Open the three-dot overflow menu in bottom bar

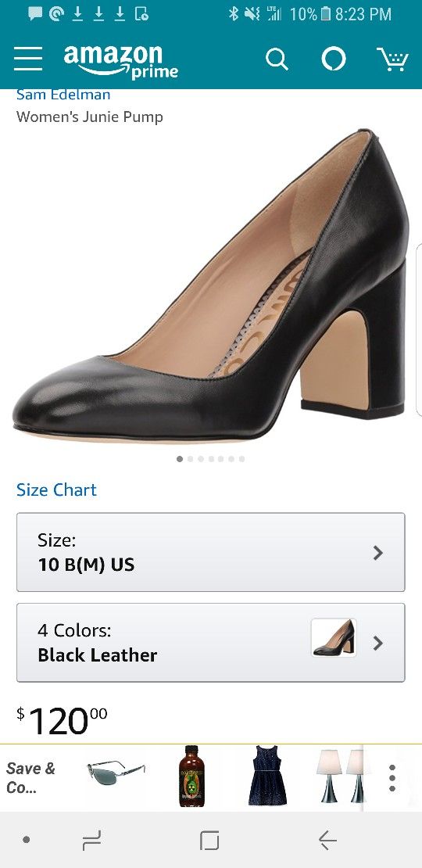point(392,778)
